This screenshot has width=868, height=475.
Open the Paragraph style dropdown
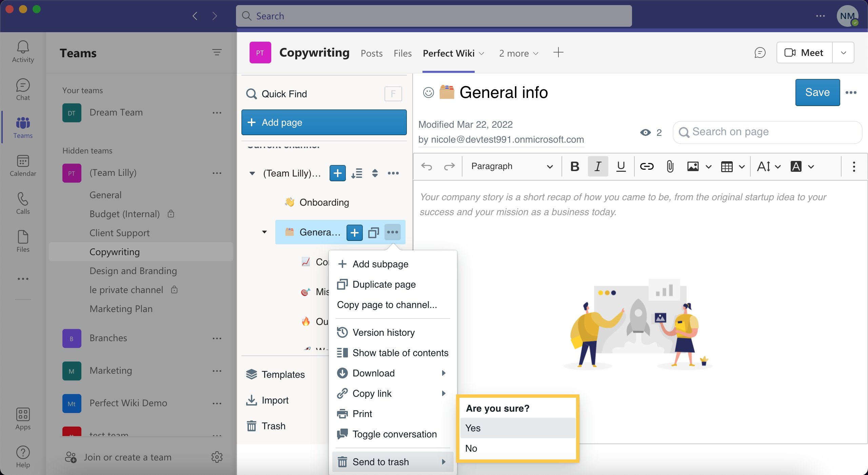tap(511, 166)
